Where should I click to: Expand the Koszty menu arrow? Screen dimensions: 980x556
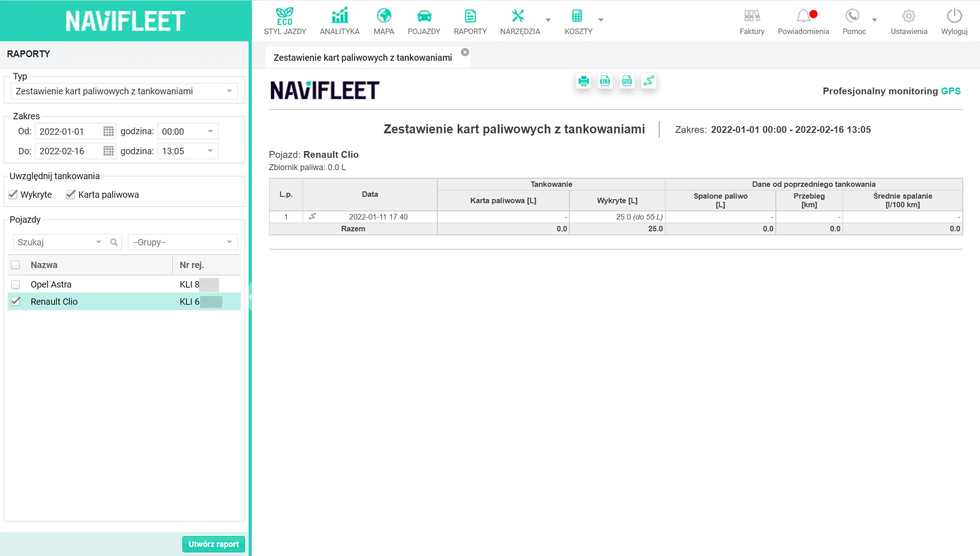(601, 20)
